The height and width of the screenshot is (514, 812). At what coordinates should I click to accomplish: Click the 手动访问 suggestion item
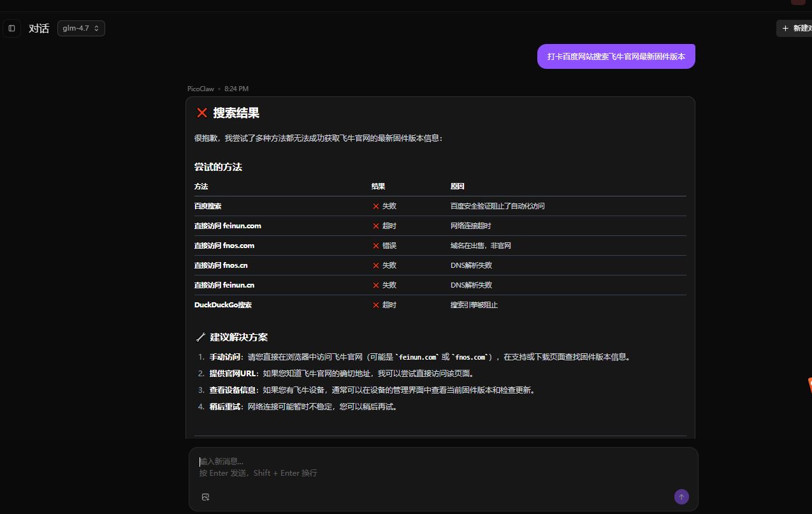pyautogui.click(x=420, y=357)
